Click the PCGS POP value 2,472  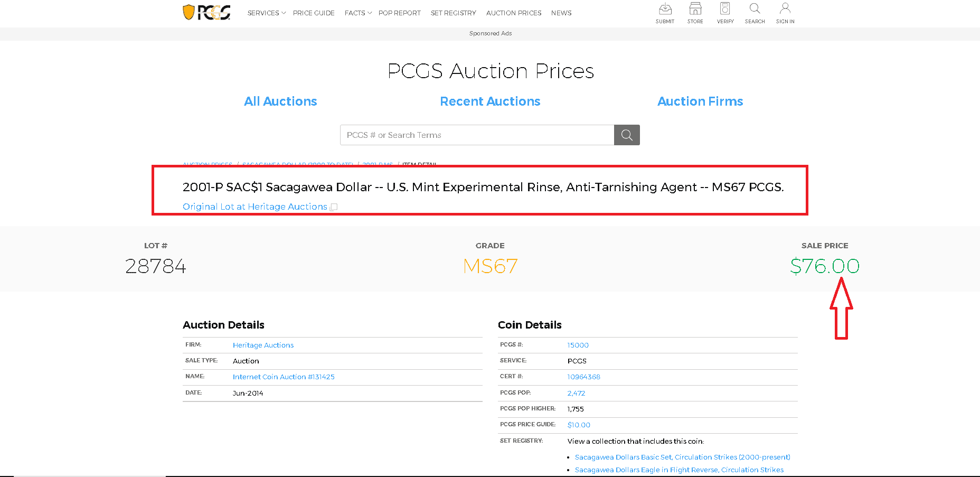(576, 393)
